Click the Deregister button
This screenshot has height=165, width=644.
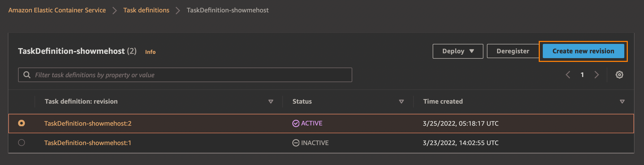513,51
